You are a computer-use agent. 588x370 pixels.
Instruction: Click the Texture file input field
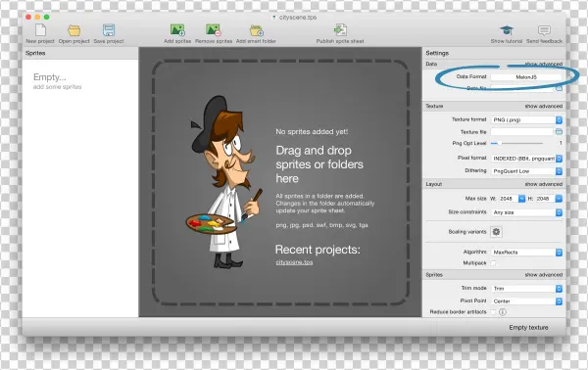click(522, 131)
